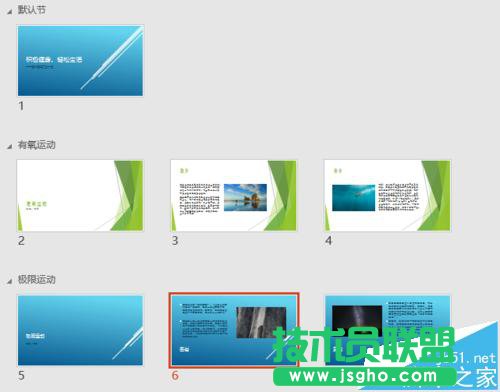Click slide number 5 label
This screenshot has width=500, height=392.
21,376
